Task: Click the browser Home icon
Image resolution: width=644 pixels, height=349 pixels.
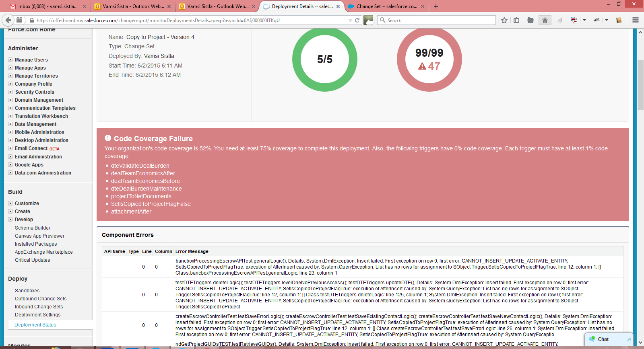Action: (545, 20)
